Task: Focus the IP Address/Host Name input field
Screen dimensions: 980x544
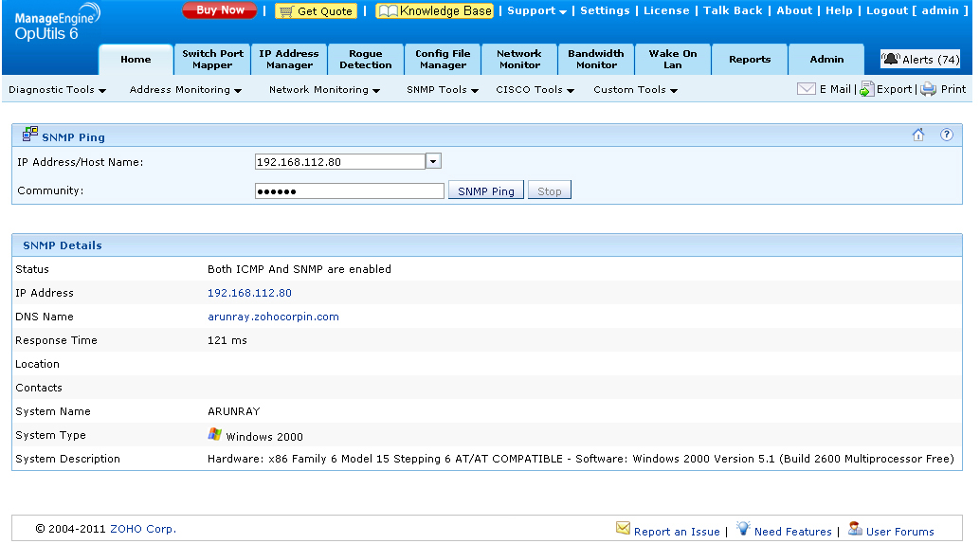Action: (340, 161)
